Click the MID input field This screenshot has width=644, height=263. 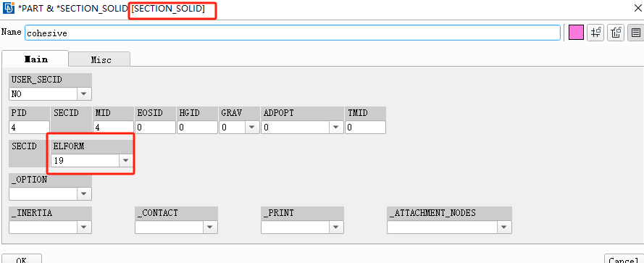point(113,128)
